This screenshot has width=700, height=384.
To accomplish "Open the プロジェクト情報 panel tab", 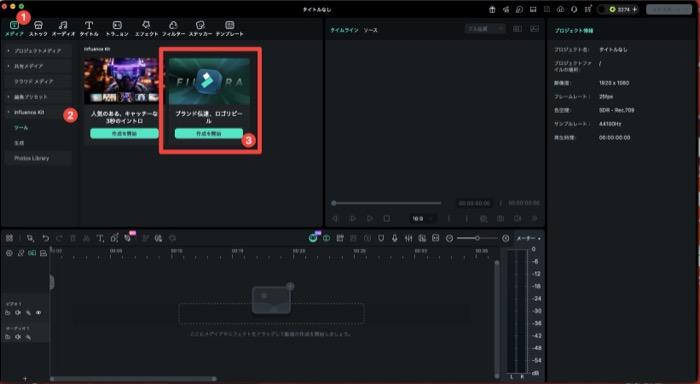I will pyautogui.click(x=574, y=31).
